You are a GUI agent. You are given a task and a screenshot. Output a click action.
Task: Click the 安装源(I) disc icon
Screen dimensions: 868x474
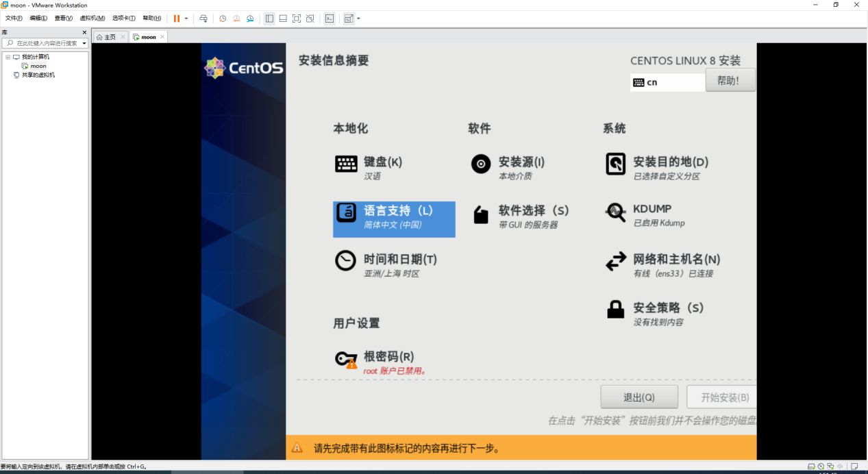(481, 164)
